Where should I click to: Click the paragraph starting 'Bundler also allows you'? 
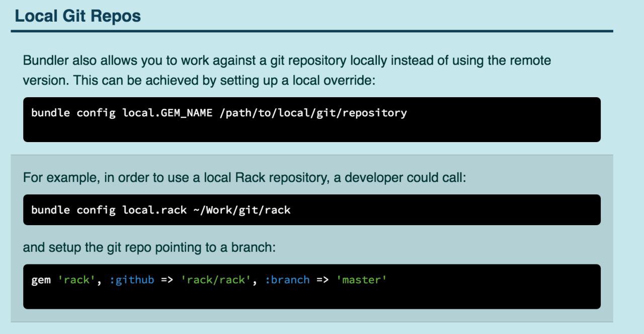point(287,71)
